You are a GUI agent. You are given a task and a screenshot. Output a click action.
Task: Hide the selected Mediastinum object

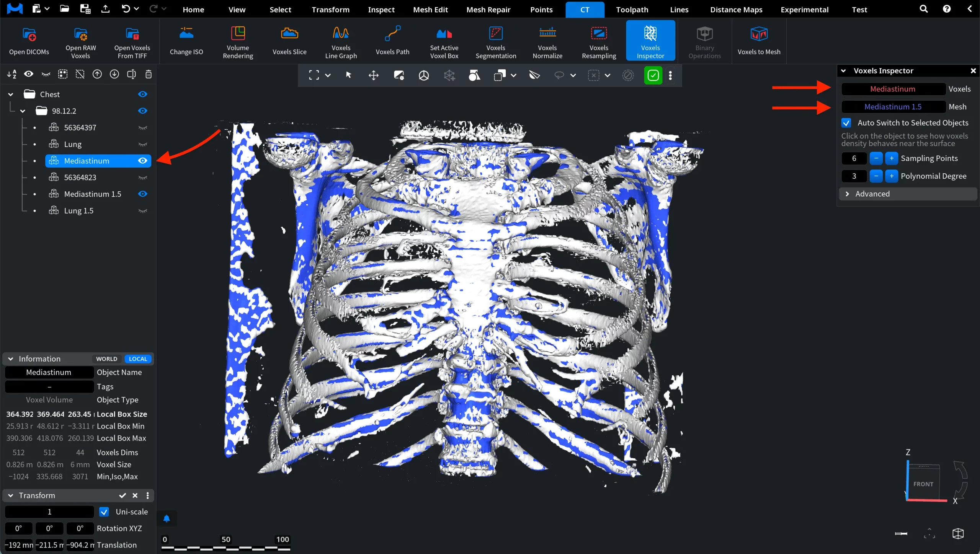[x=142, y=161]
